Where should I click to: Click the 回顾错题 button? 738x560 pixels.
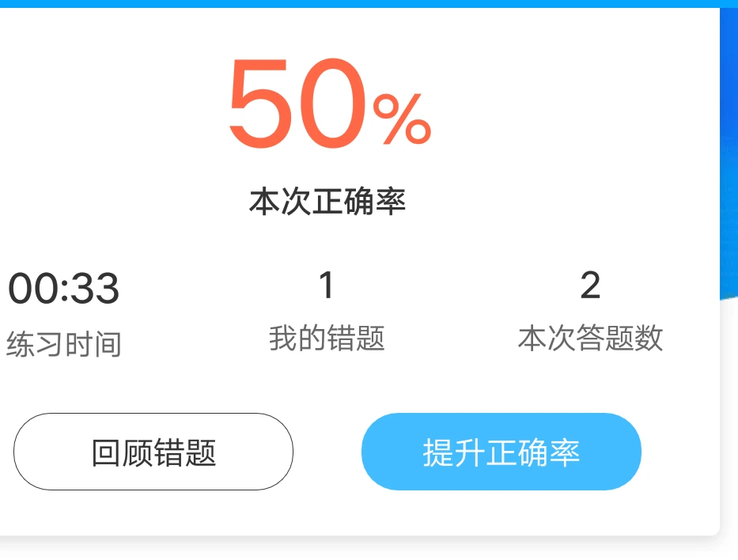153,452
